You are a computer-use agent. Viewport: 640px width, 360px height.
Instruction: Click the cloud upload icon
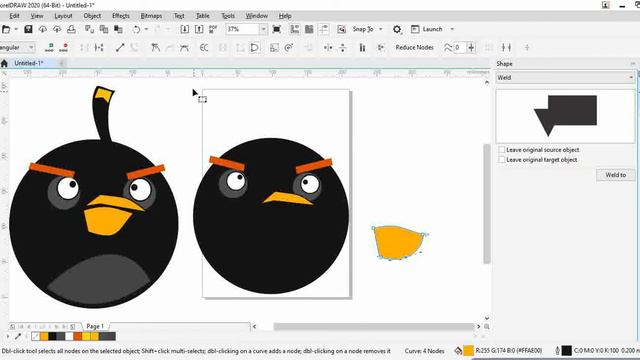click(x=57, y=29)
